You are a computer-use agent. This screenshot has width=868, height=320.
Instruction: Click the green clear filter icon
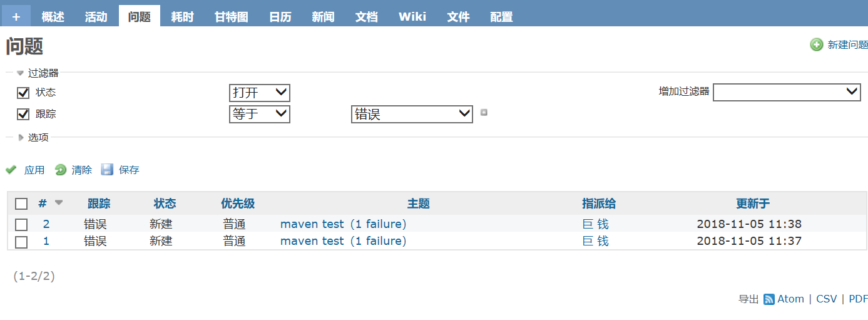61,170
